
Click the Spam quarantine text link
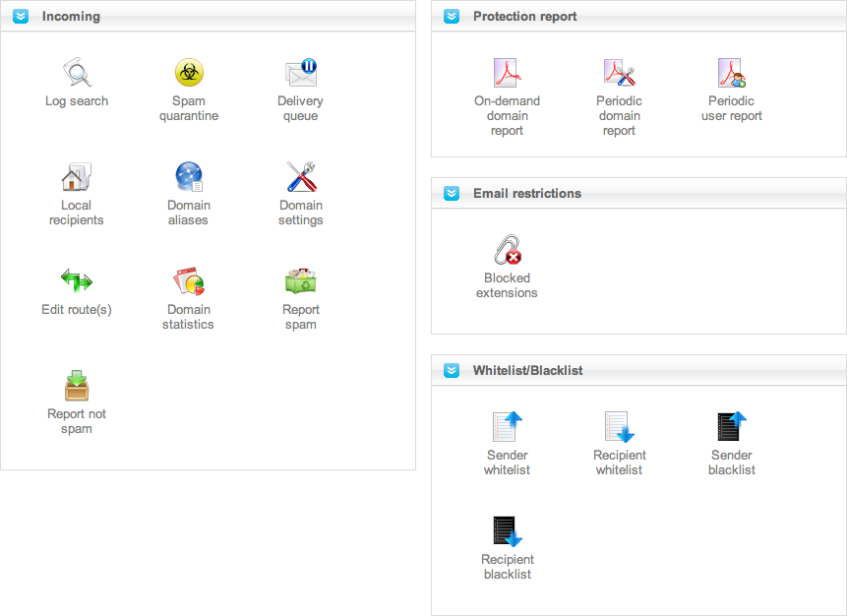pos(189,108)
